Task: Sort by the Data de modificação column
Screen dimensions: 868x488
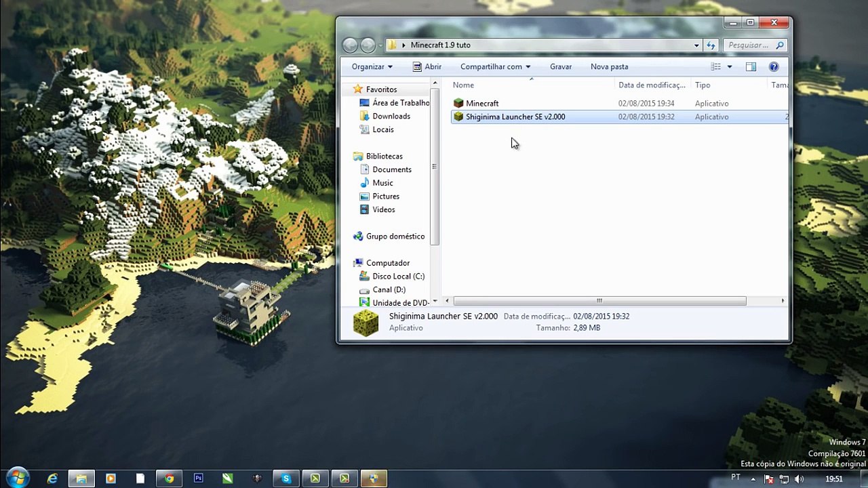Action: tap(652, 85)
